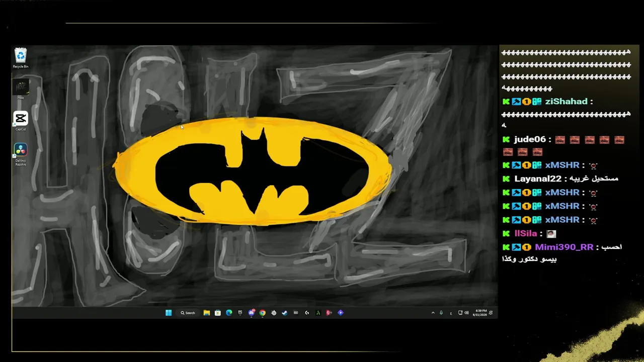Open the Windows Start menu
The width and height of the screenshot is (644, 362).
point(169,313)
